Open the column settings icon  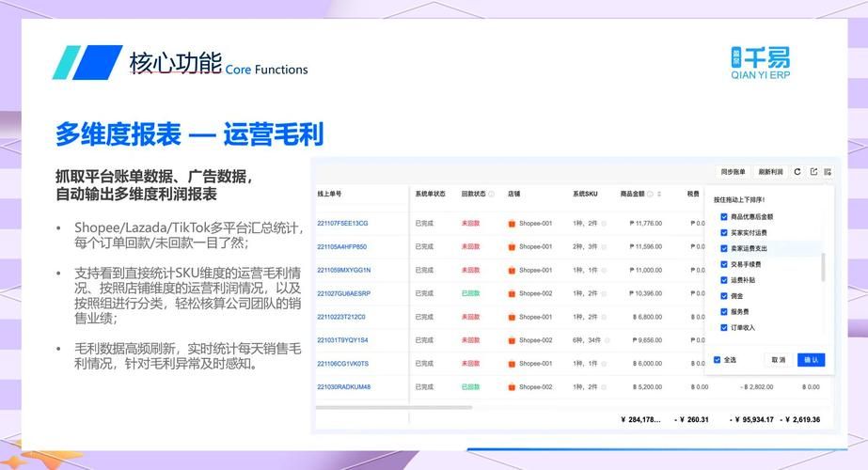[828, 172]
